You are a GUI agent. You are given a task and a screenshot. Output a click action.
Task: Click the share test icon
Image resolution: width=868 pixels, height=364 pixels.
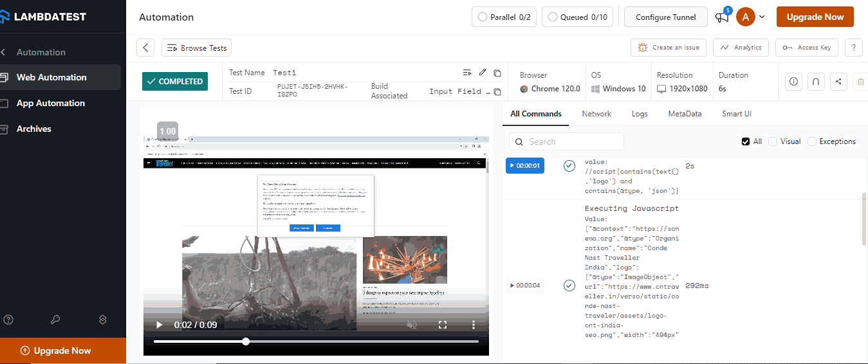click(838, 82)
